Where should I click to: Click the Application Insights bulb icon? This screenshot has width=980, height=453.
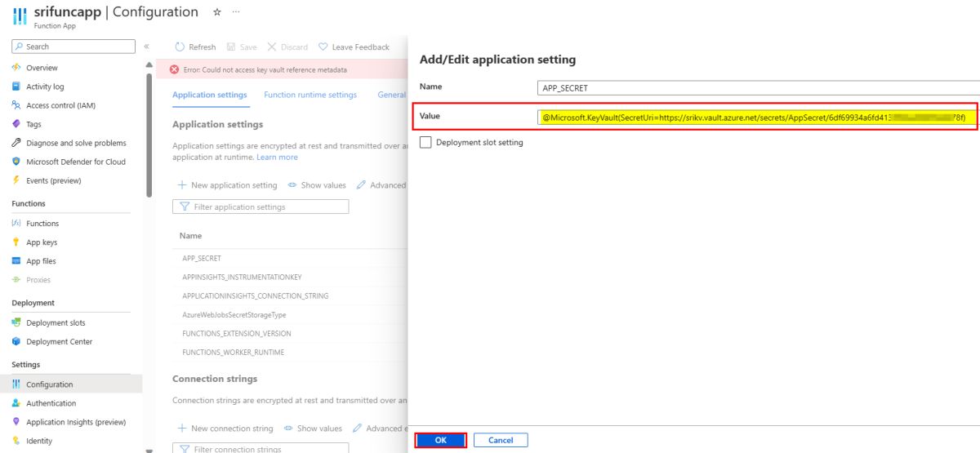click(16, 422)
